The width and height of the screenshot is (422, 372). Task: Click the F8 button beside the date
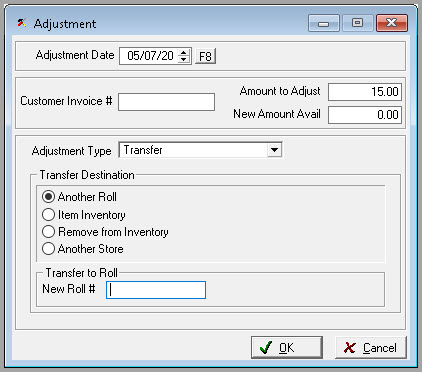[x=205, y=56]
